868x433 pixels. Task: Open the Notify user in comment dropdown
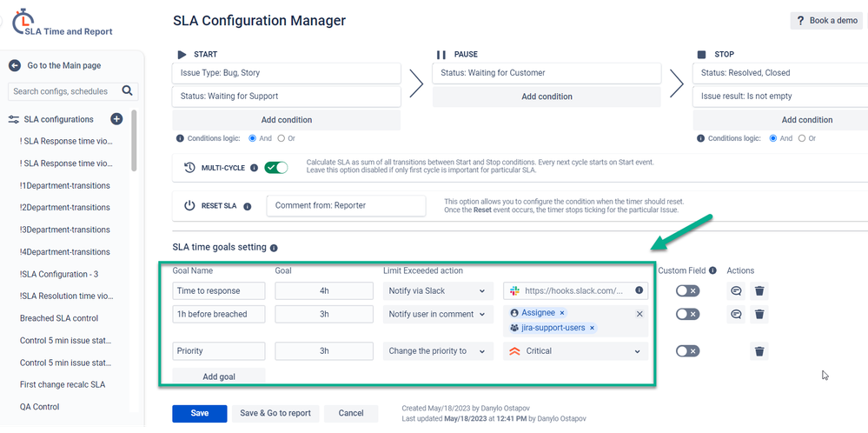click(x=438, y=314)
